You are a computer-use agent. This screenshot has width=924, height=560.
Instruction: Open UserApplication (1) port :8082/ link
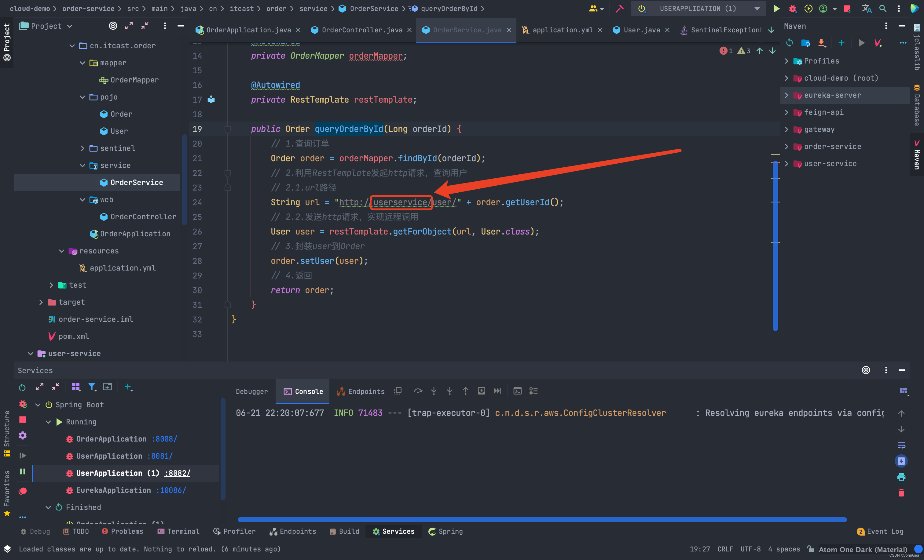coord(177,473)
